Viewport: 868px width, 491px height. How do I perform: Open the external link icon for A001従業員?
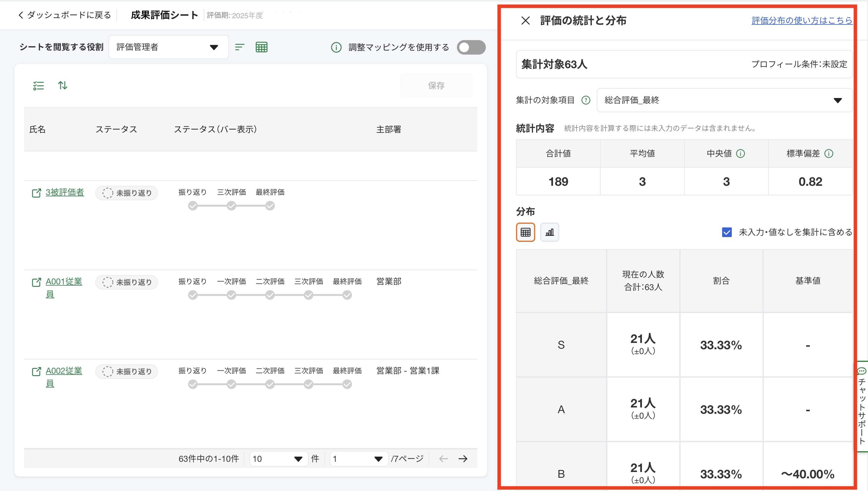36,282
